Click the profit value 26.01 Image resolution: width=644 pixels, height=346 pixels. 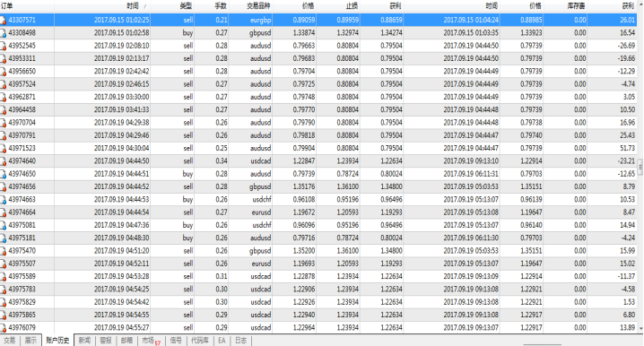tap(628, 20)
